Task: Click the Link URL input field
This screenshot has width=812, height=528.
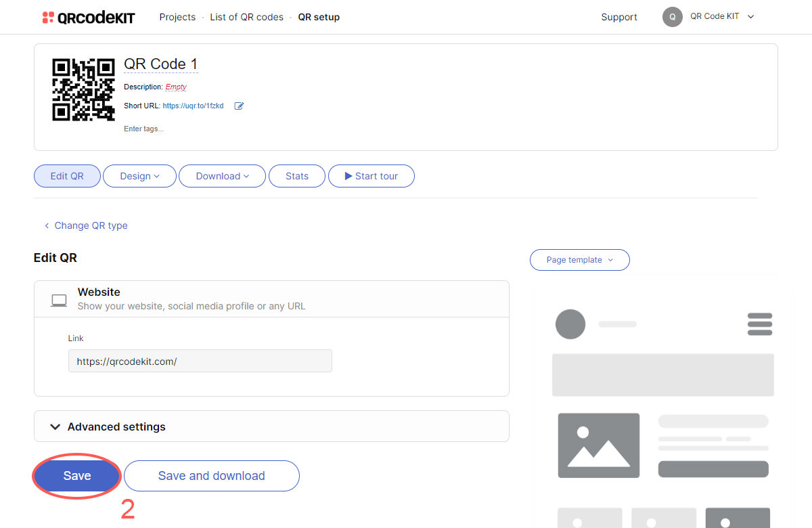Action: click(200, 361)
